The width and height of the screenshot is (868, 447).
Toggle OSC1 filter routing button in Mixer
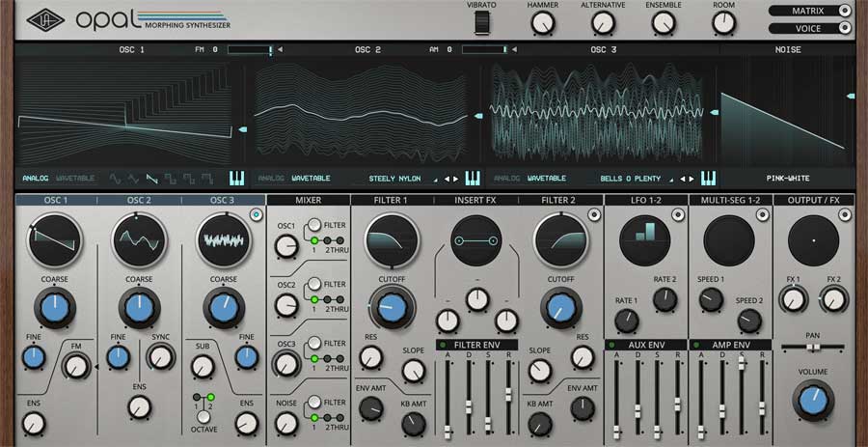click(314, 225)
